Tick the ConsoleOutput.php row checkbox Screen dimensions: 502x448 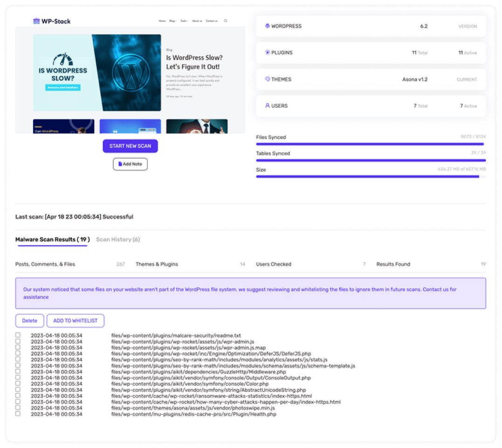coord(18,377)
